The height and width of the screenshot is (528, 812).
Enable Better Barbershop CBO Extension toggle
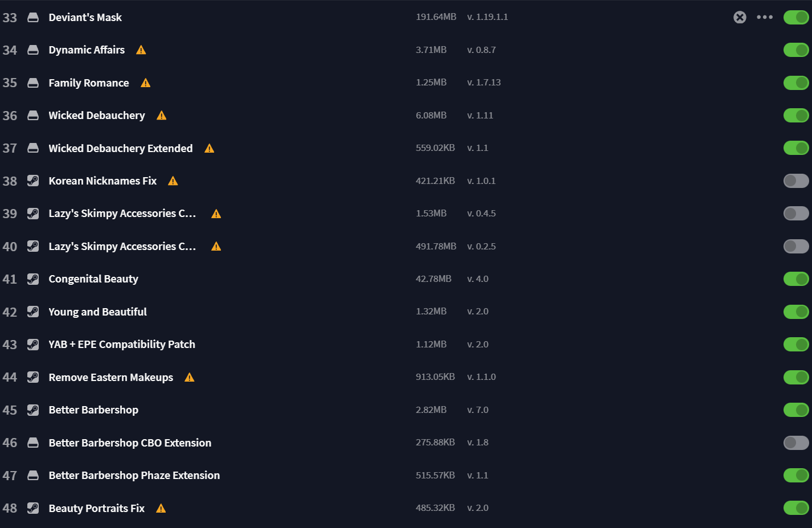[796, 443]
